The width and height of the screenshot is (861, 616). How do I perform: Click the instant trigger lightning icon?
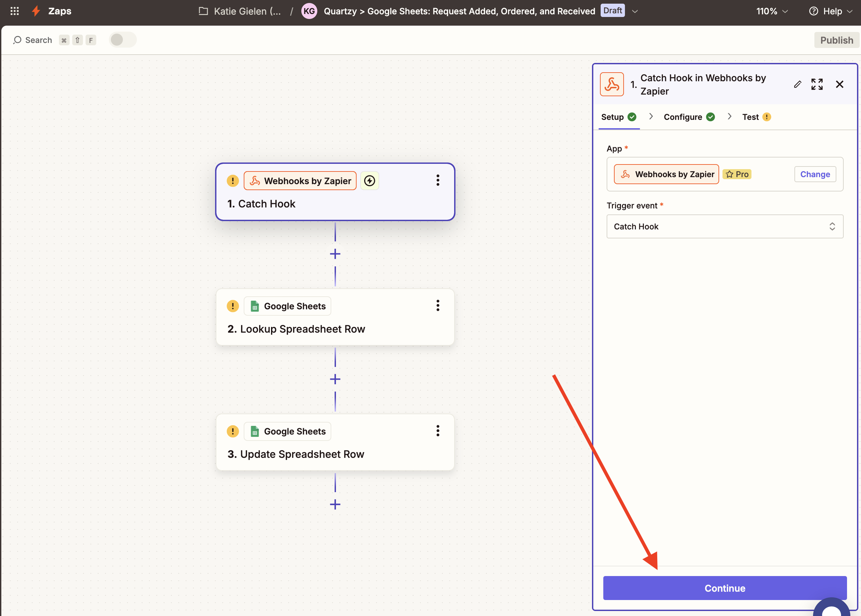370,180
